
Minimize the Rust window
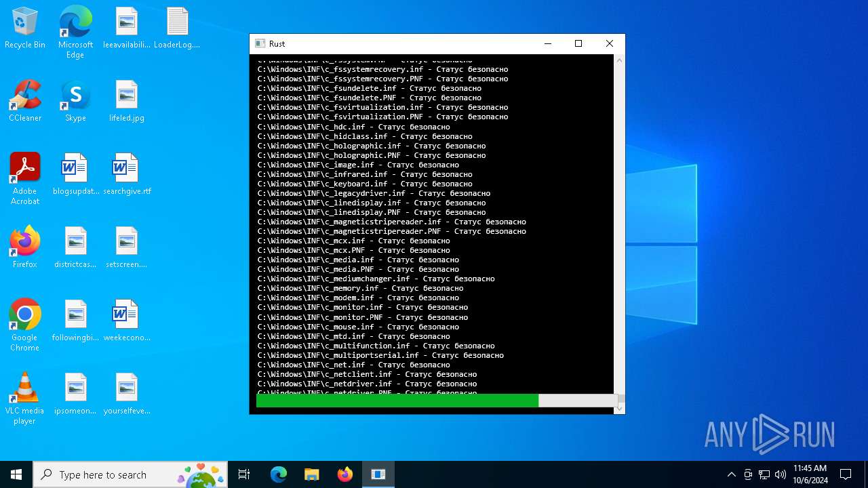[547, 43]
